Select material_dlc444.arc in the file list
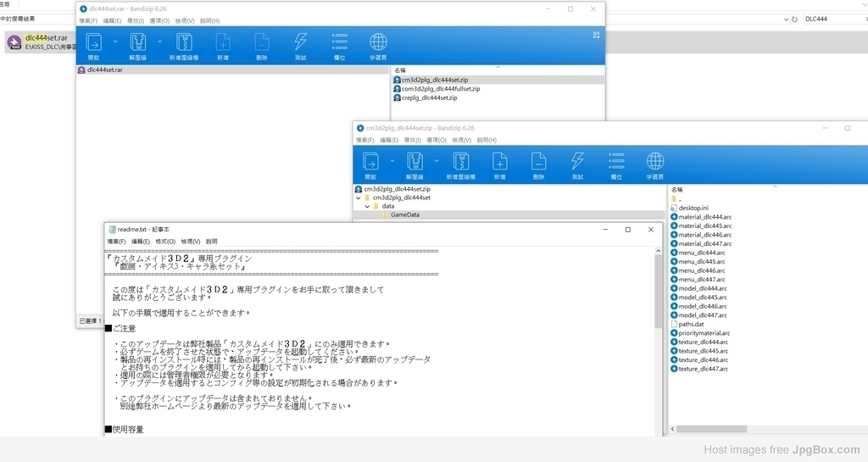 coord(701,217)
